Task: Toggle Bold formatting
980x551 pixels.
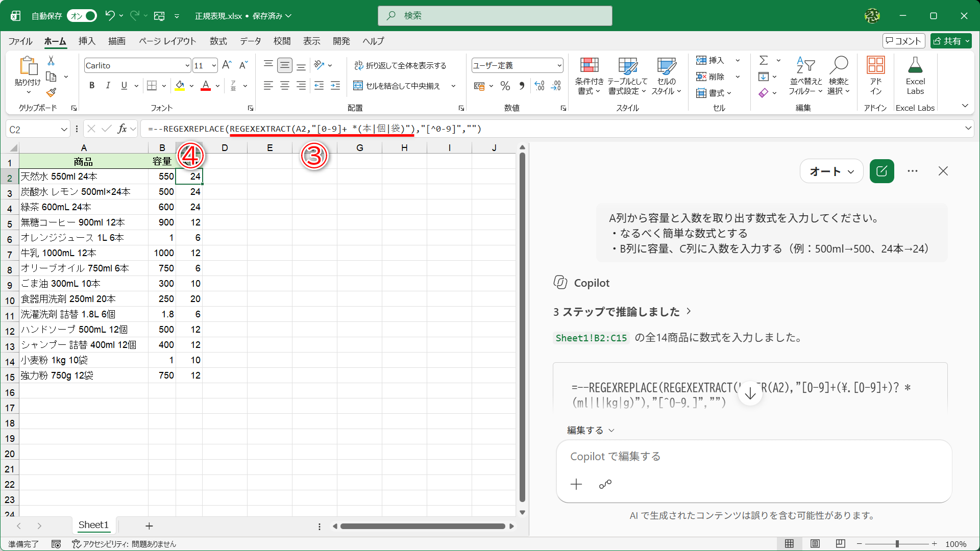Action: point(92,86)
